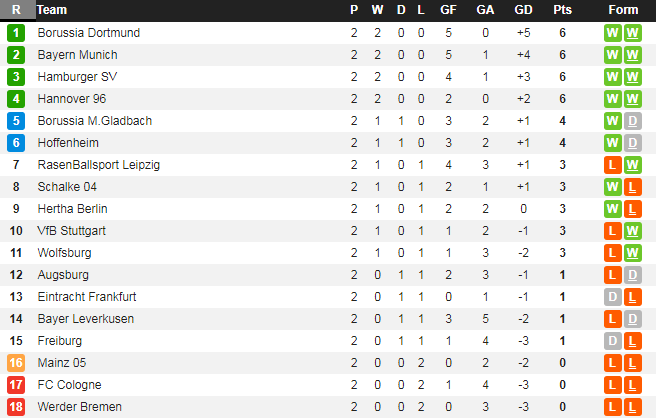Viewport: 656px width, 418px height.
Task: Click Freiburg's grey draw form badge
Action: [612, 341]
